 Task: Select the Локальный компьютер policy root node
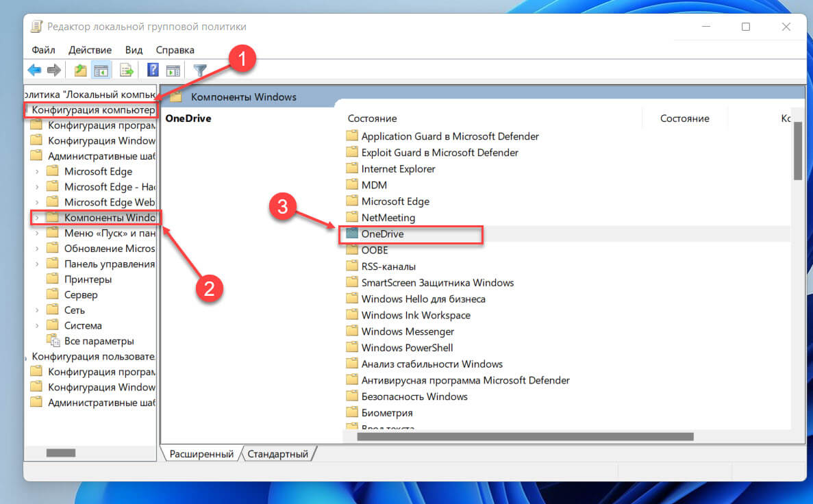click(90, 94)
